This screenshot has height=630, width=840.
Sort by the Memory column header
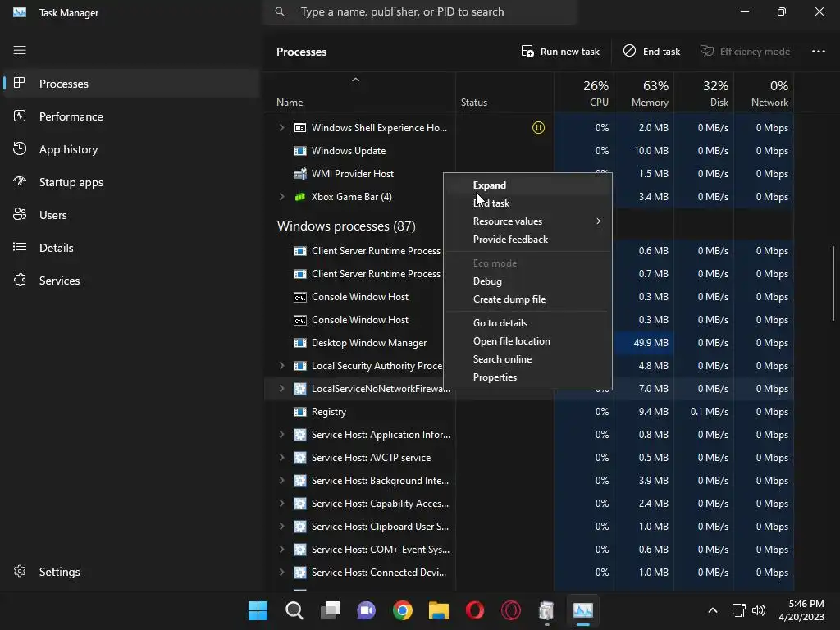(x=644, y=93)
